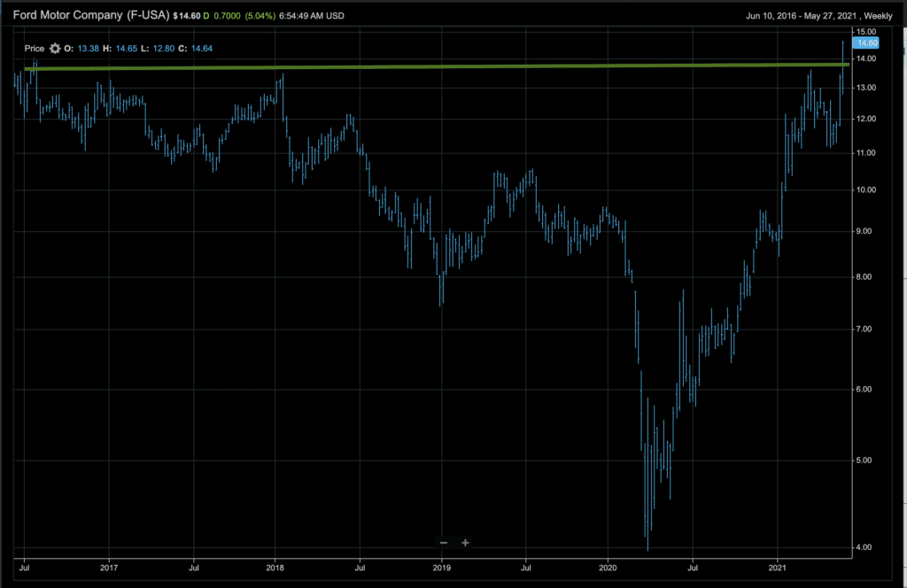Screen dimensions: 907x588
Task: Click the 2020 label on time axis
Action: click(608, 565)
